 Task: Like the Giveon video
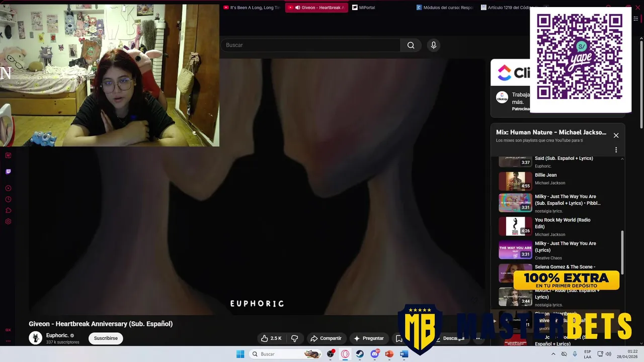click(x=271, y=338)
